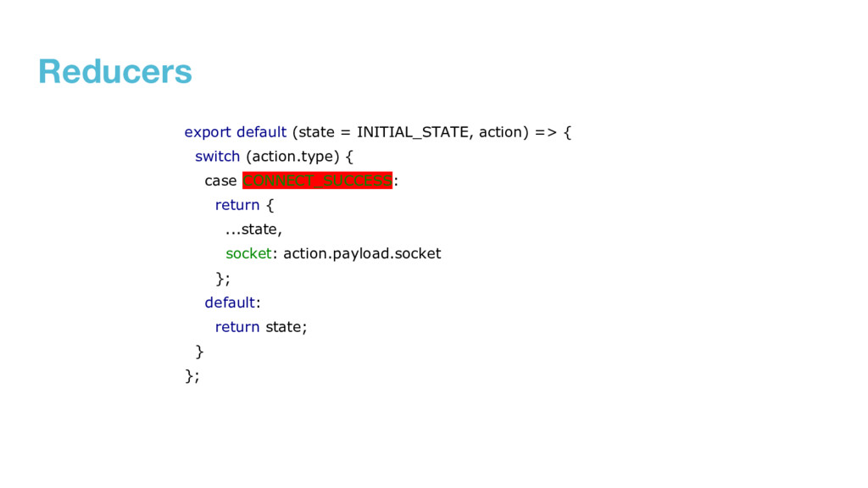
Task: Click the green socket property key
Action: tap(248, 253)
